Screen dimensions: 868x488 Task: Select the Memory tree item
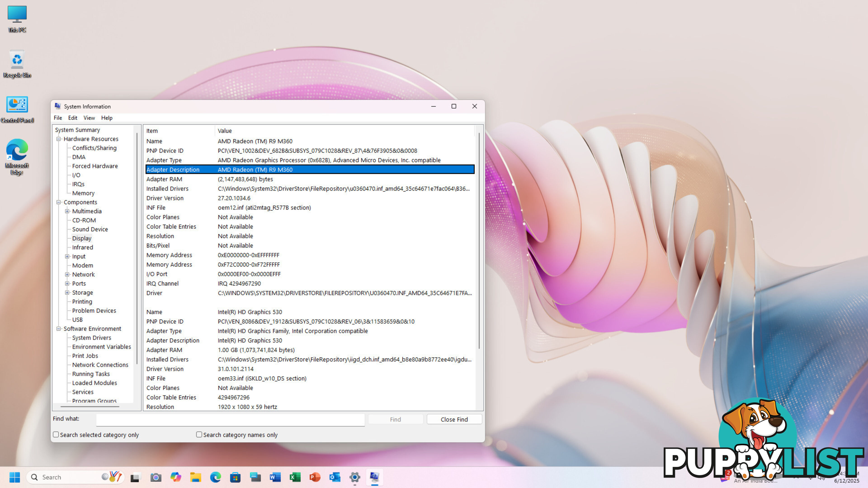click(83, 193)
